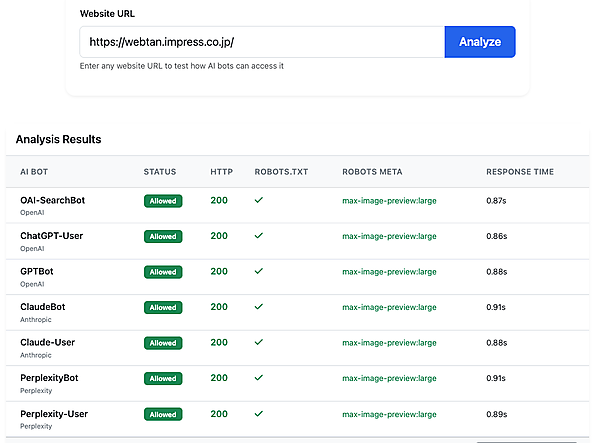Select the RESPONSE TIME column header

[x=519, y=172]
